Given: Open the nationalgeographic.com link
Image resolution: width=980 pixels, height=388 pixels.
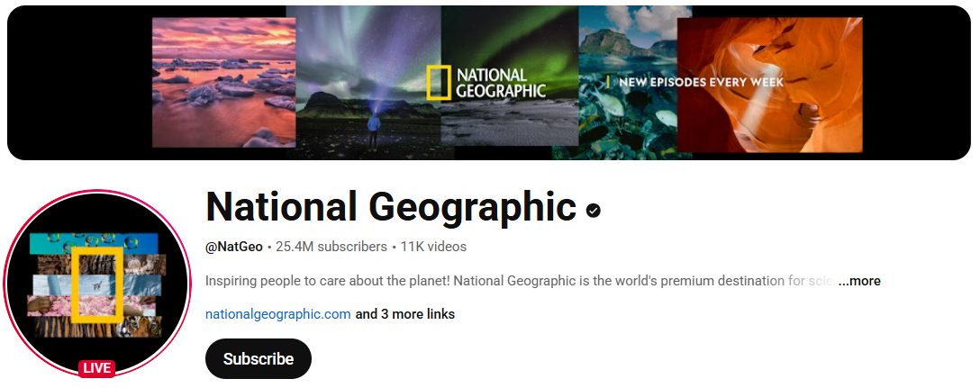Looking at the screenshot, I should [x=277, y=313].
